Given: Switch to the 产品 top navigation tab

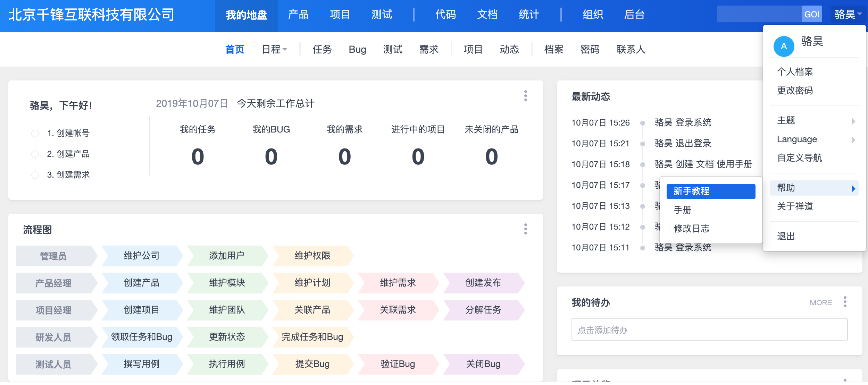Looking at the screenshot, I should [x=298, y=15].
